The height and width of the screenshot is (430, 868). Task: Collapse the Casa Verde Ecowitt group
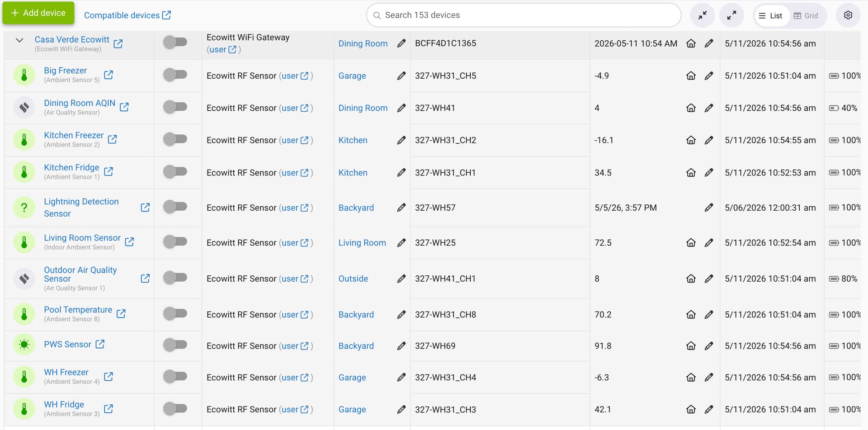click(19, 40)
